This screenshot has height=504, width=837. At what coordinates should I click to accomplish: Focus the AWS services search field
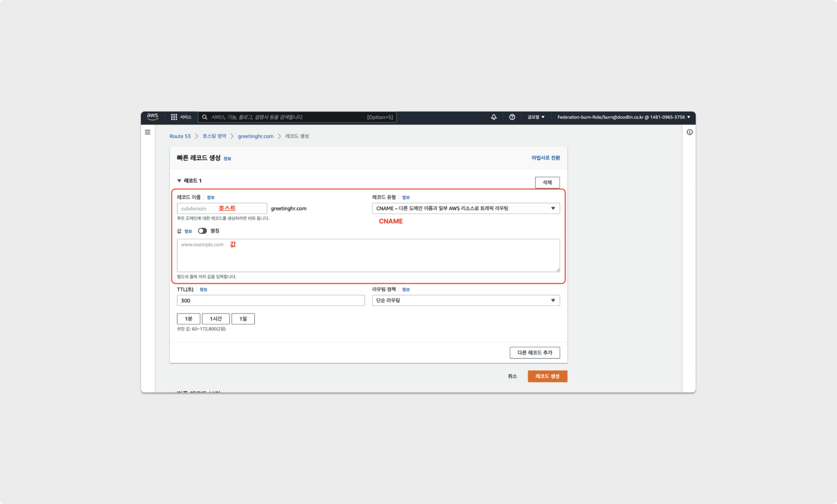click(297, 117)
